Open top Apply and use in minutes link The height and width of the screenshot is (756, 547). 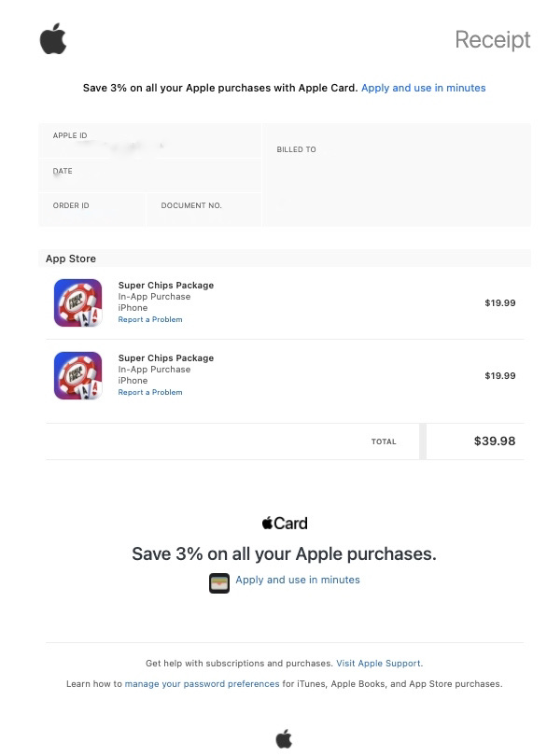pos(424,88)
